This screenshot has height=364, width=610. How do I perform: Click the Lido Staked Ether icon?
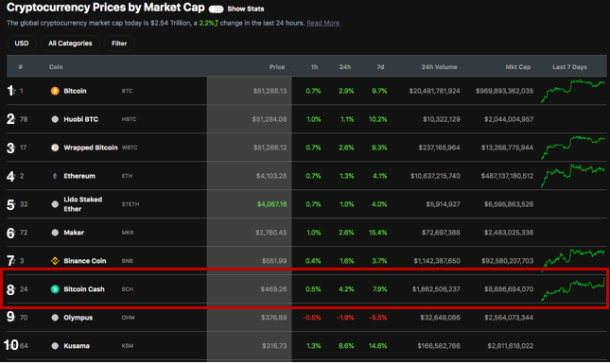[x=55, y=204]
